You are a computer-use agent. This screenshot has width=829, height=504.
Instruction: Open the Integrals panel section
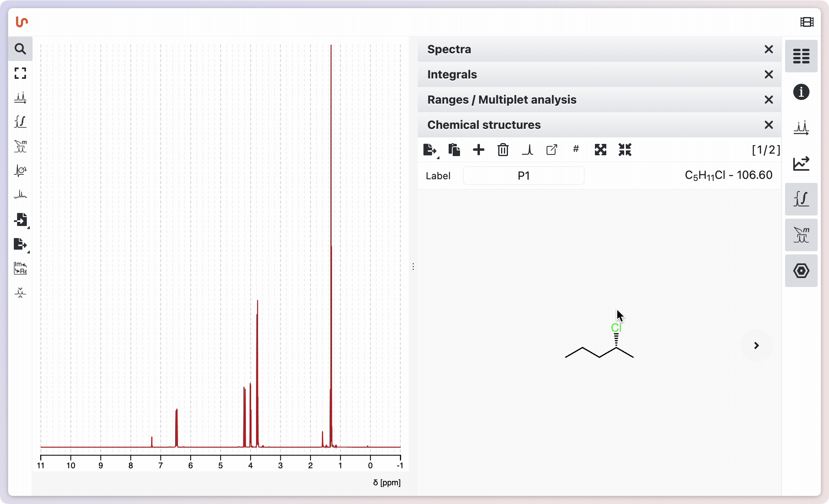[x=452, y=74]
